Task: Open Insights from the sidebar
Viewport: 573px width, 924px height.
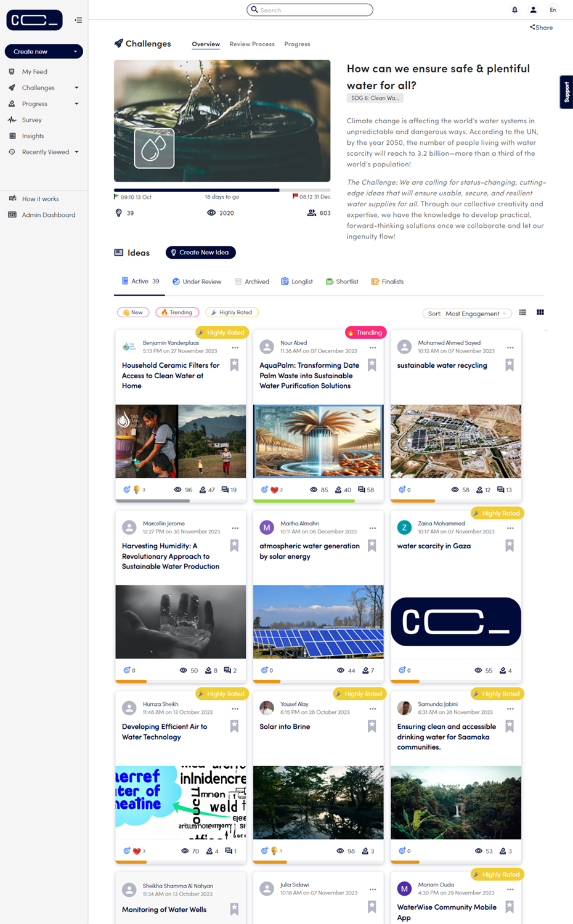Action: click(33, 136)
